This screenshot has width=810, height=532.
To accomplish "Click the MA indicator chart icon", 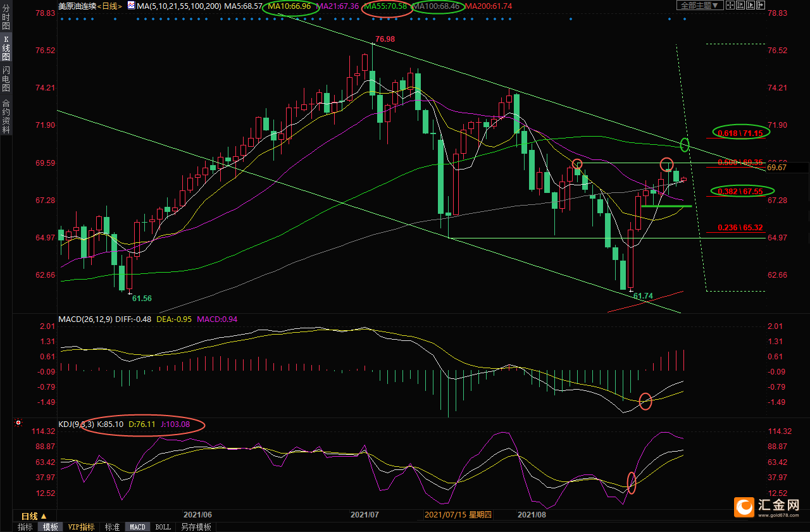I will click(x=131, y=6).
